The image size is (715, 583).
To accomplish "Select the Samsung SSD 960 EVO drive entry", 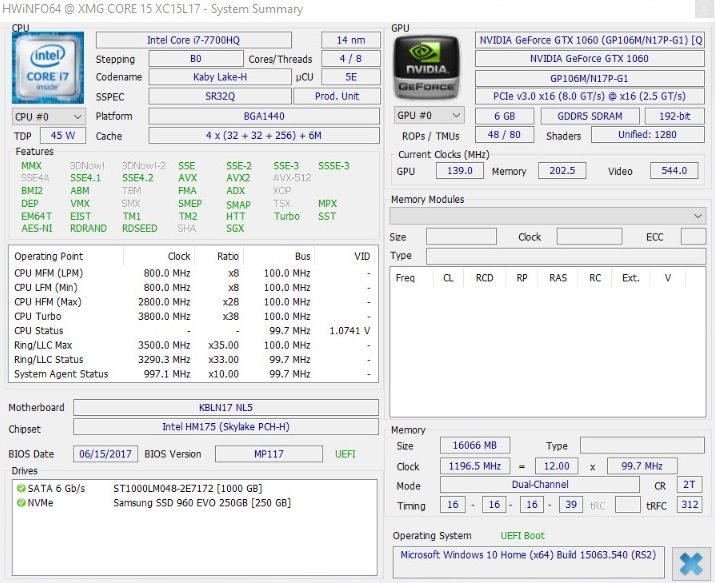I will coord(202,503).
